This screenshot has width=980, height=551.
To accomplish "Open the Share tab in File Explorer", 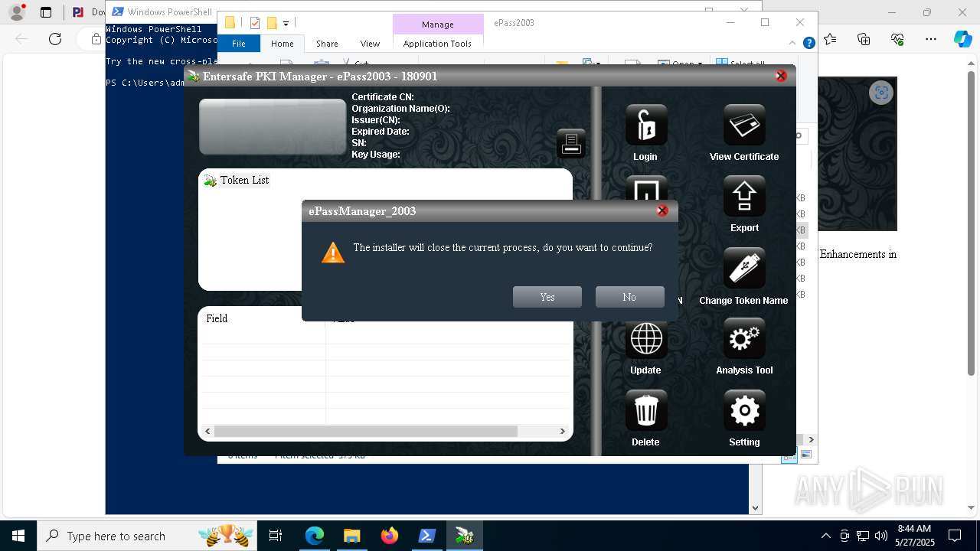I will 327,44.
